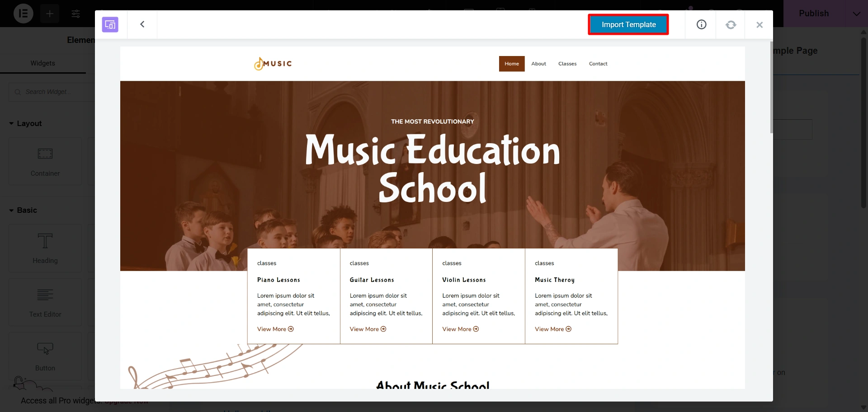This screenshot has height=412, width=868.
Task: Click About in the template preview menu
Action: tap(538, 64)
